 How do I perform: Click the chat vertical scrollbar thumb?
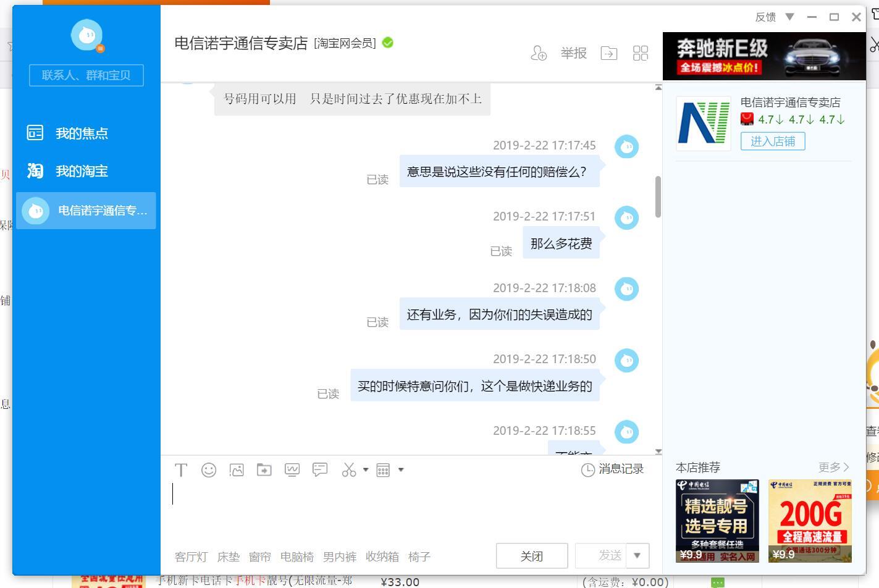click(x=658, y=196)
